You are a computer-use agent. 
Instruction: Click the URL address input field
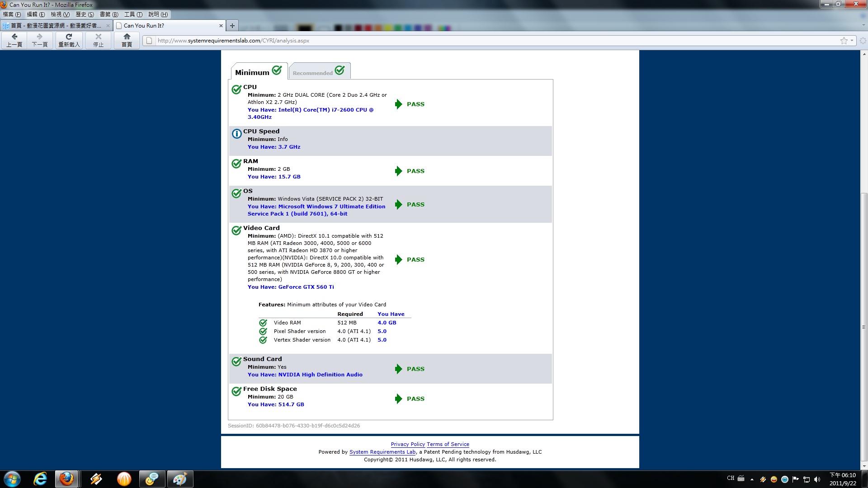[x=452, y=41]
